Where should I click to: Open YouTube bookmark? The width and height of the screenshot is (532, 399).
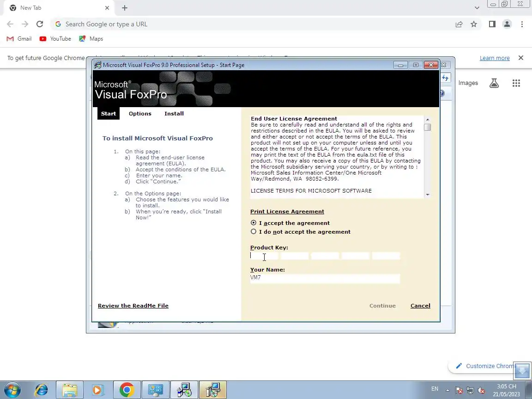click(x=55, y=39)
